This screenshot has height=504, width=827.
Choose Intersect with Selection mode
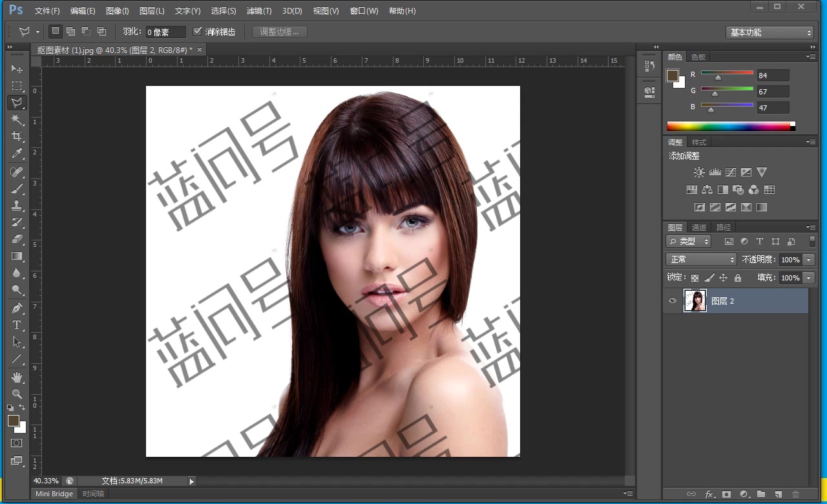pos(101,31)
